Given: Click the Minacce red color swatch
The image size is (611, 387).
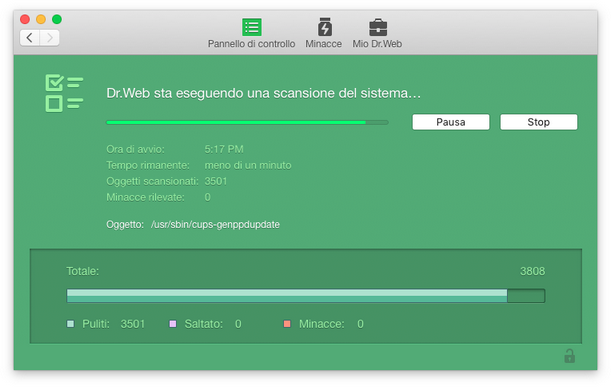Looking at the screenshot, I should pos(287,324).
